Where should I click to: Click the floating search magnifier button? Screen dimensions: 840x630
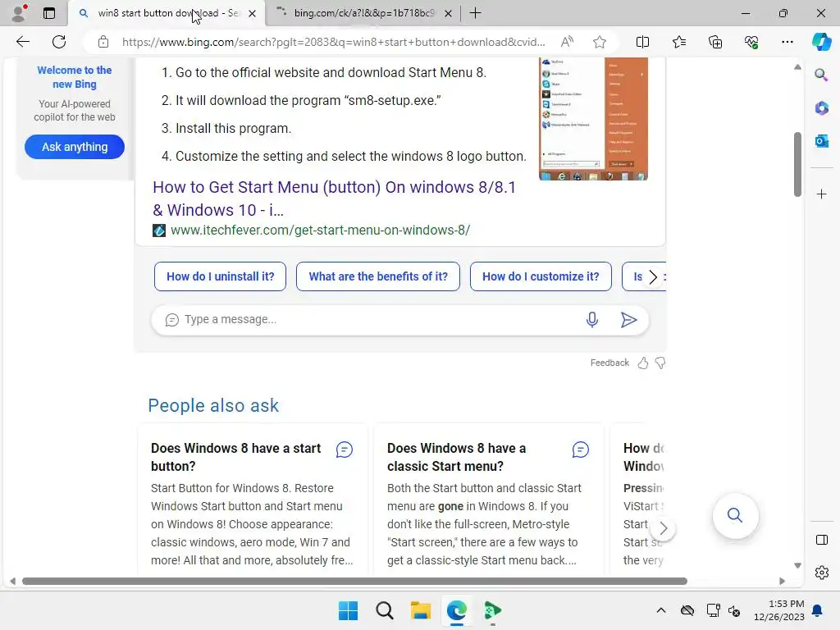pos(735,515)
